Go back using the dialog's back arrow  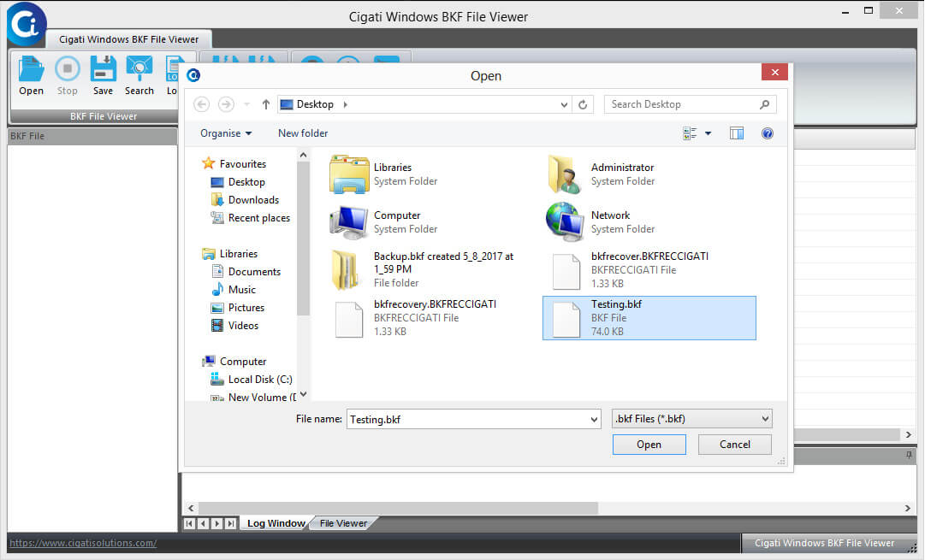(x=201, y=104)
